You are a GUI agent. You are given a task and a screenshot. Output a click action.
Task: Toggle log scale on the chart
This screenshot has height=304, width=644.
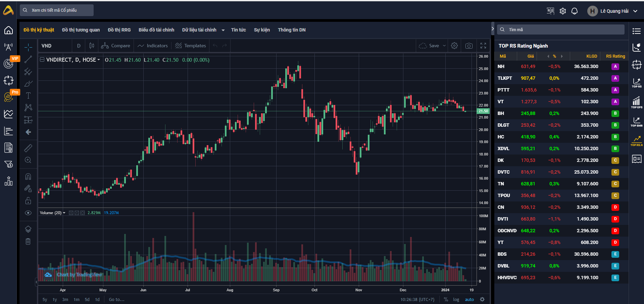456,299
